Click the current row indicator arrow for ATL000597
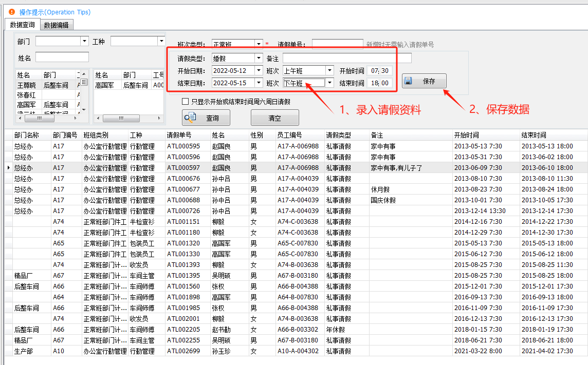Viewport: 588px width, 365px height. (9, 168)
